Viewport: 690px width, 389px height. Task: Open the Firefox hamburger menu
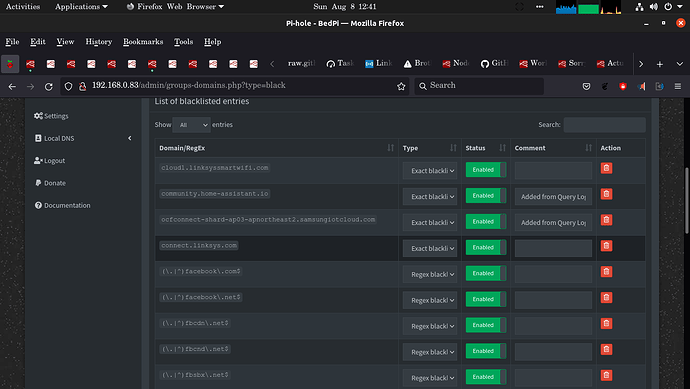click(678, 86)
